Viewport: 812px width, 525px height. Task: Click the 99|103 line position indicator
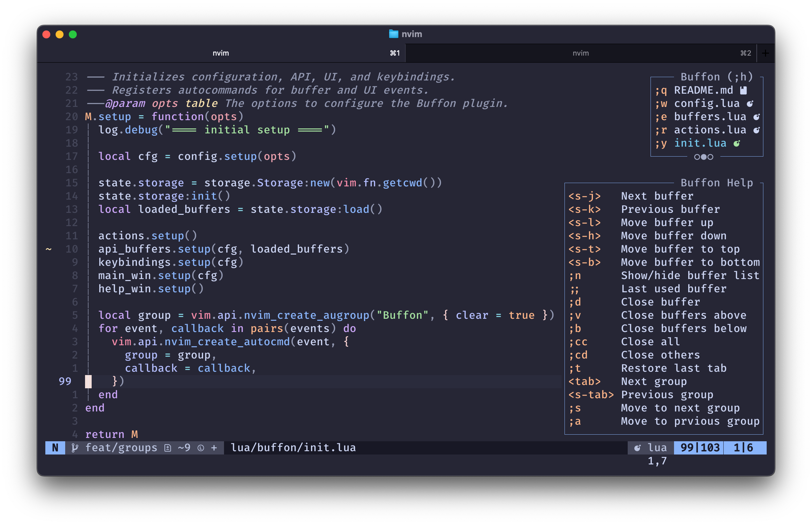tap(699, 448)
